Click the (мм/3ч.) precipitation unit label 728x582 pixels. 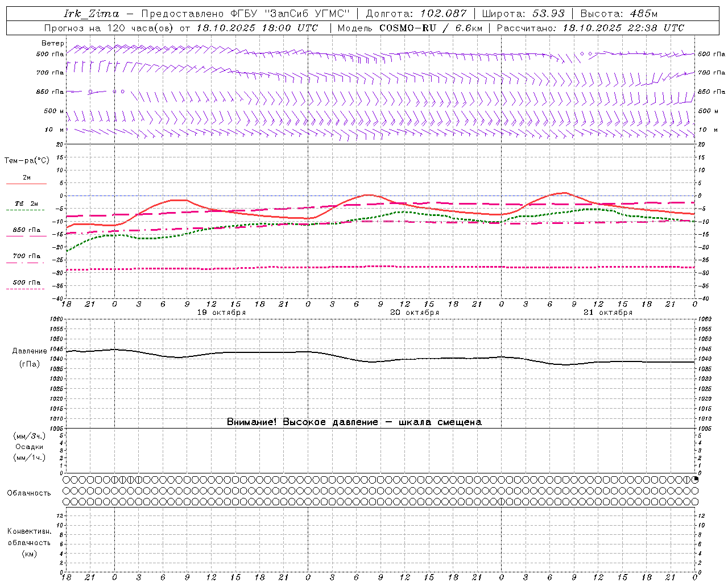[x=30, y=436]
